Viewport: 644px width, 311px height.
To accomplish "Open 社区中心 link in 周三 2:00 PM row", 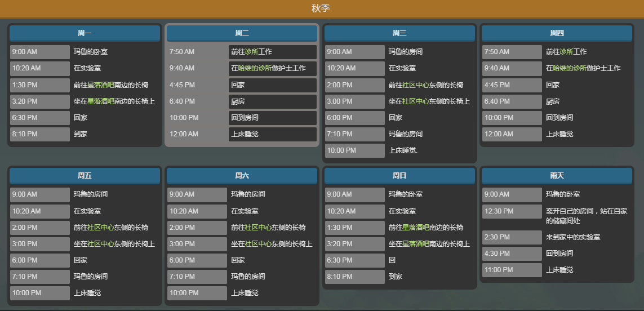I will tap(416, 85).
